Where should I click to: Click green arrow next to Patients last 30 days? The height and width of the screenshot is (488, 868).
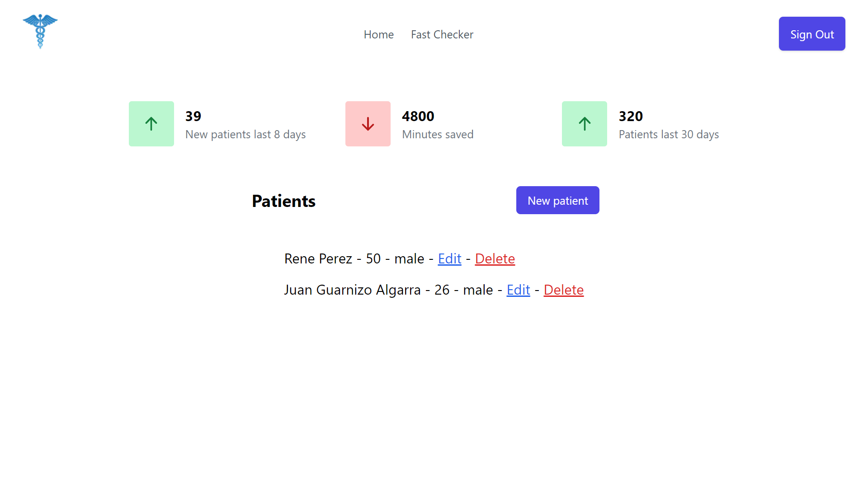585,124
